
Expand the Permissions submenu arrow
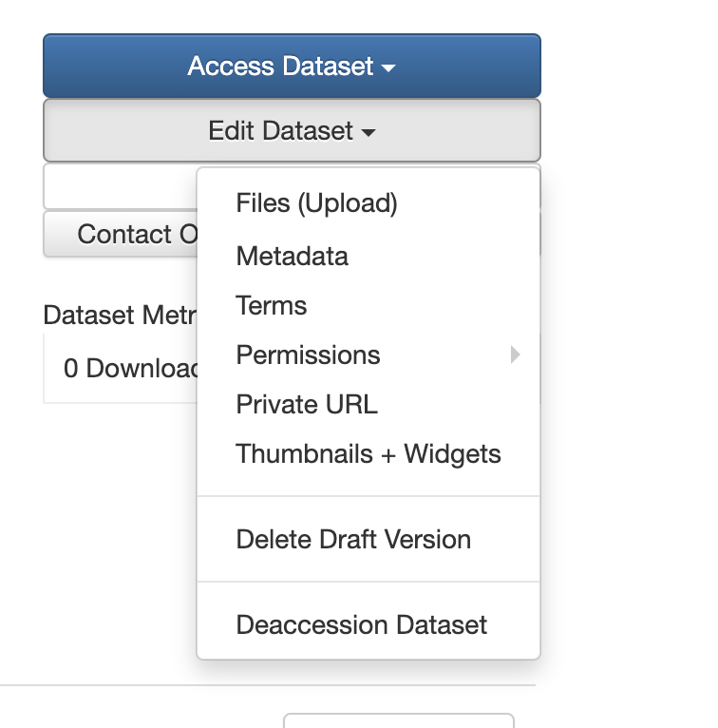point(516,355)
